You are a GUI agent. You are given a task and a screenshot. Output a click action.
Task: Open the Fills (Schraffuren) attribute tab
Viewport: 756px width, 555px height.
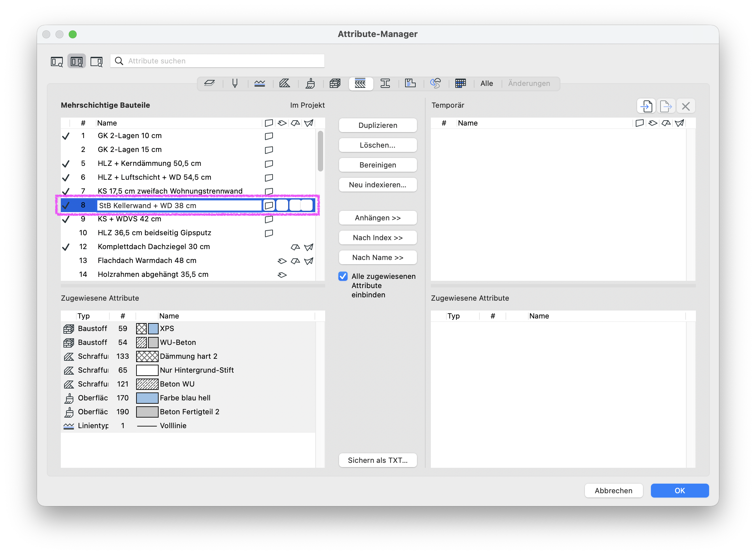click(285, 83)
